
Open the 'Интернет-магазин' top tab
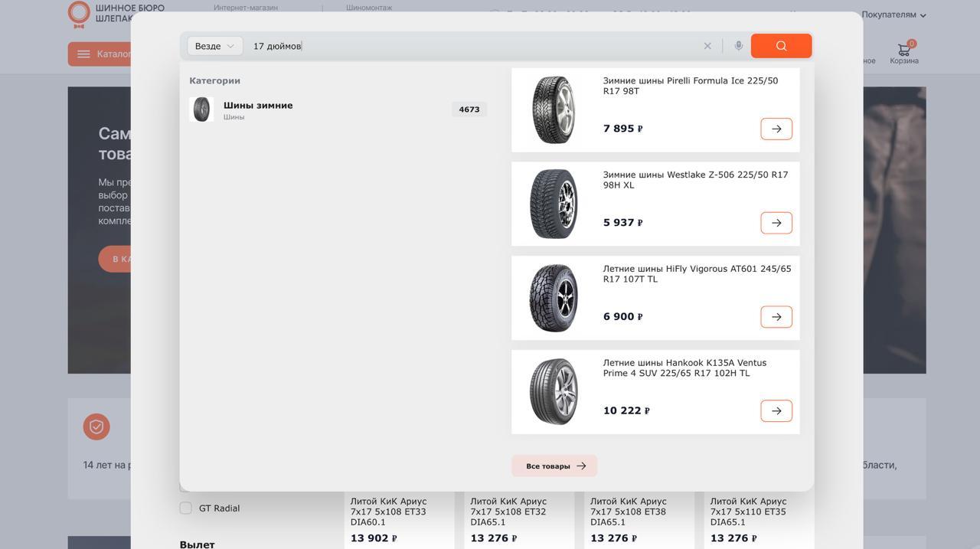coord(246,8)
